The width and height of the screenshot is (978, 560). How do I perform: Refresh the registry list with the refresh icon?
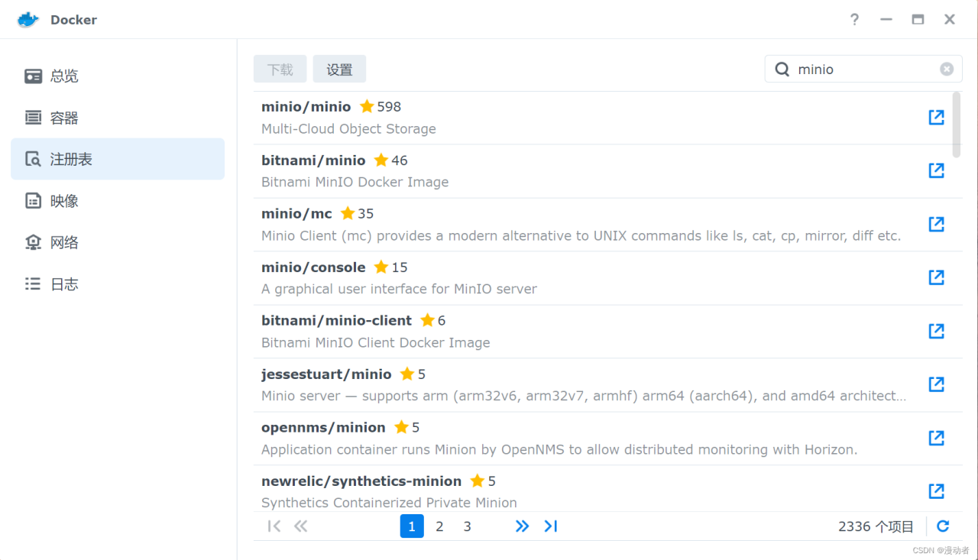[942, 526]
